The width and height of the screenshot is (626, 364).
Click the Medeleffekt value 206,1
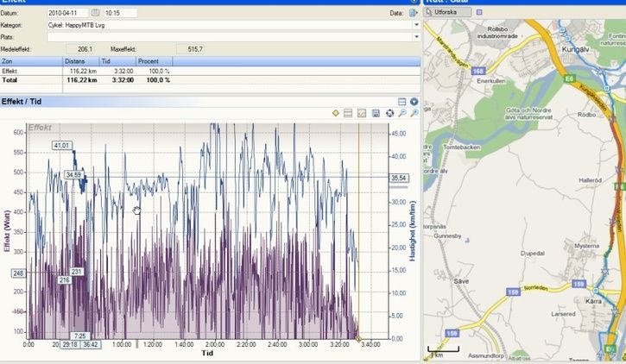[x=79, y=49]
